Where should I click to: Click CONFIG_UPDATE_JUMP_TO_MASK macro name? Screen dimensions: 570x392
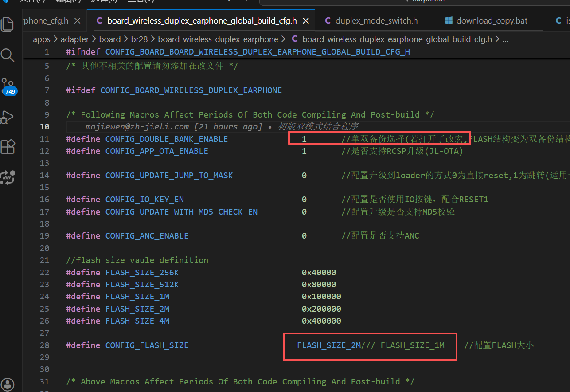[169, 175]
